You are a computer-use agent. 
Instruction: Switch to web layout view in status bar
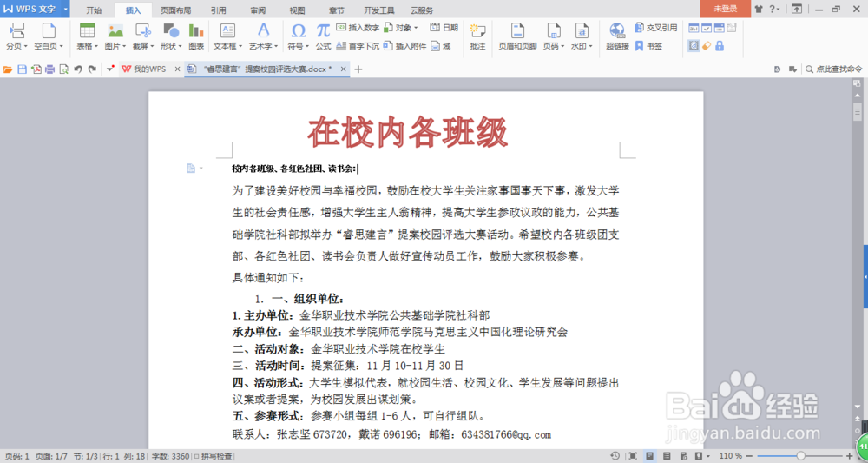pyautogui.click(x=683, y=456)
